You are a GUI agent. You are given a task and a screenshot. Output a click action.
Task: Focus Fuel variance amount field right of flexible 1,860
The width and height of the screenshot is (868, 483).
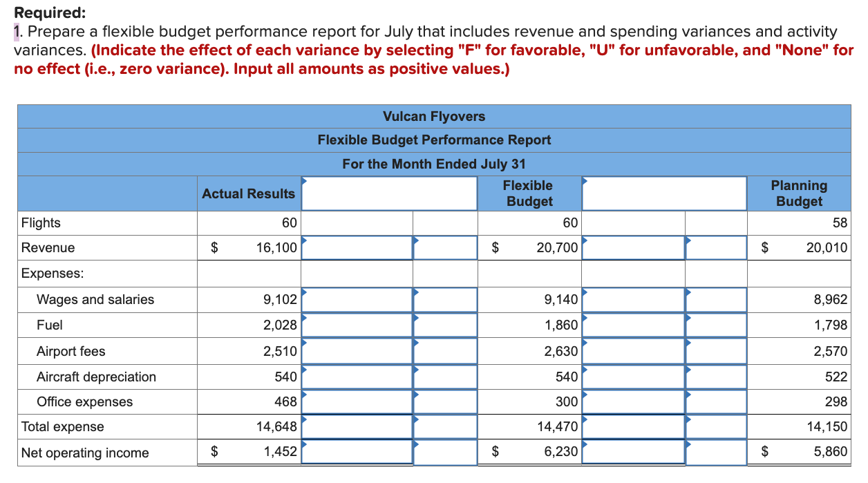click(633, 325)
